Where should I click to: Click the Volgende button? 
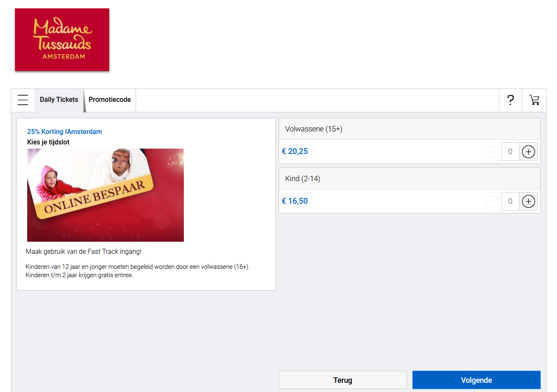tap(476, 380)
